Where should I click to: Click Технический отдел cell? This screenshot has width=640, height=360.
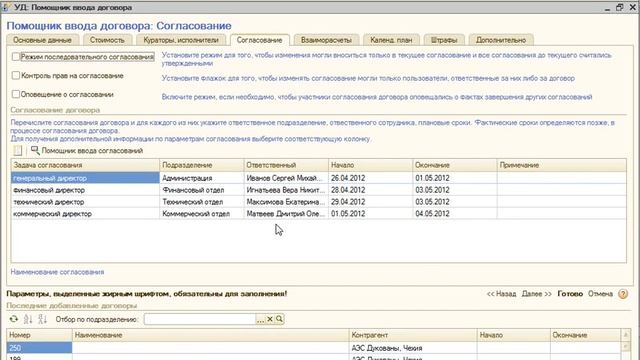[202, 202]
